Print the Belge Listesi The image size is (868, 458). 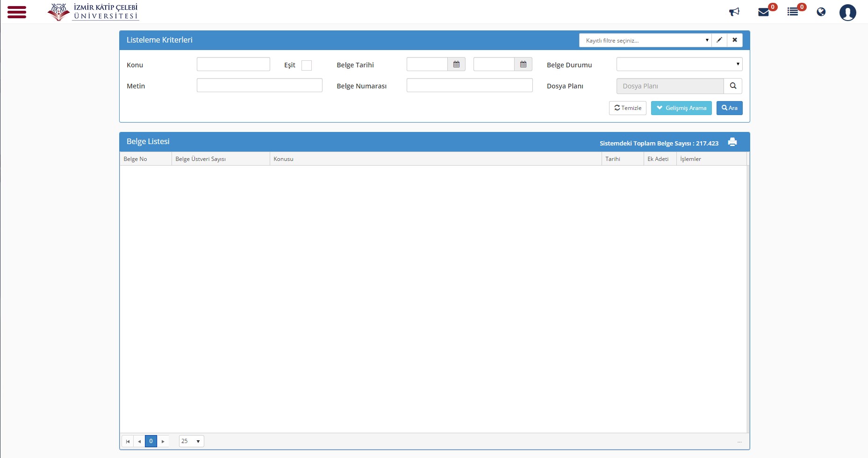click(732, 142)
